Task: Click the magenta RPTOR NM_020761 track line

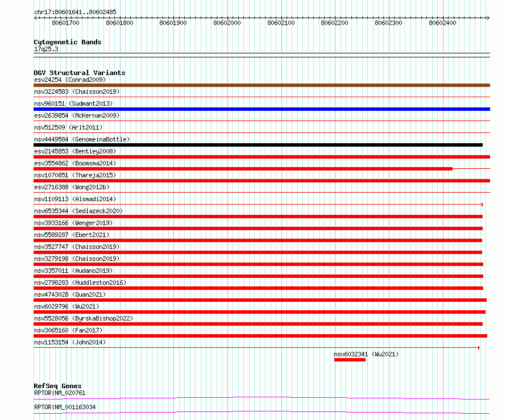Action: point(262,398)
